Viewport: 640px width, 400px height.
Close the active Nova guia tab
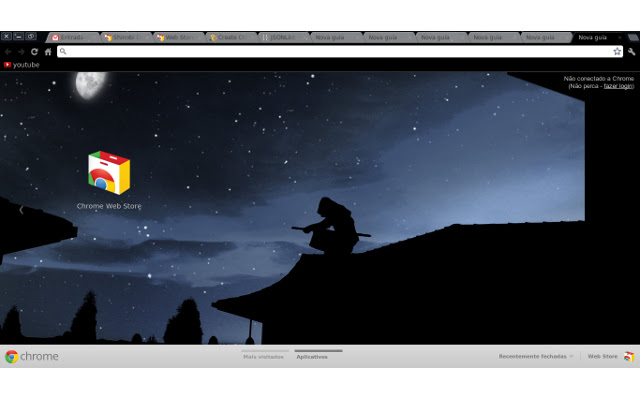(x=620, y=37)
